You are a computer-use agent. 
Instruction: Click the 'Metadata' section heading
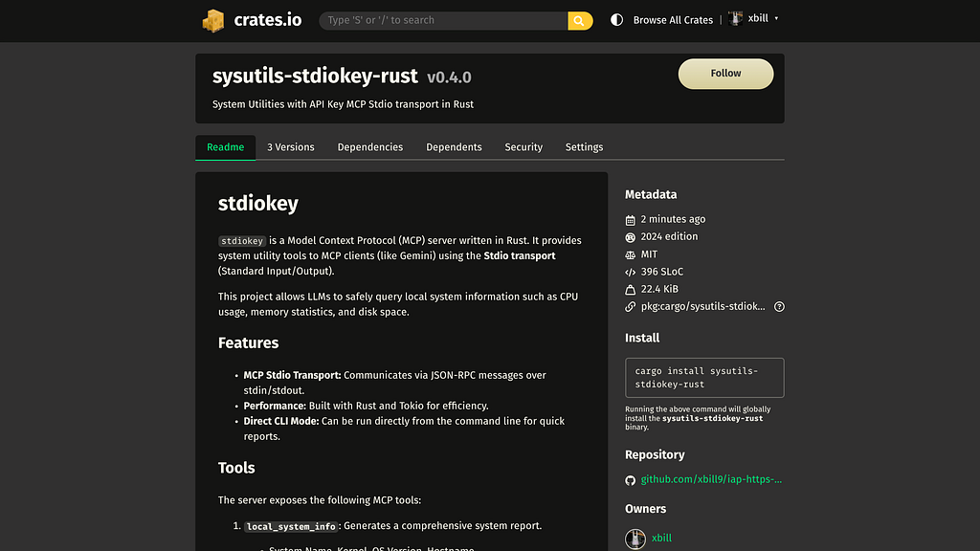(x=651, y=195)
